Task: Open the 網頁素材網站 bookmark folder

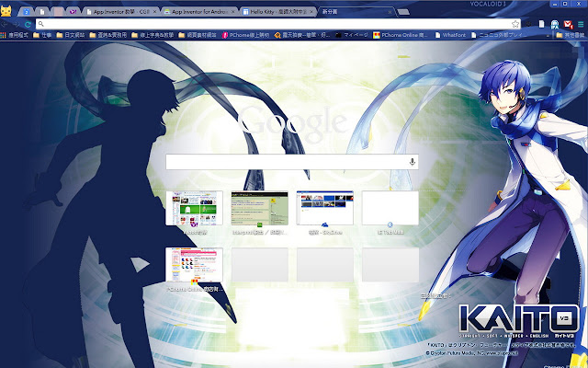Action: [198, 35]
